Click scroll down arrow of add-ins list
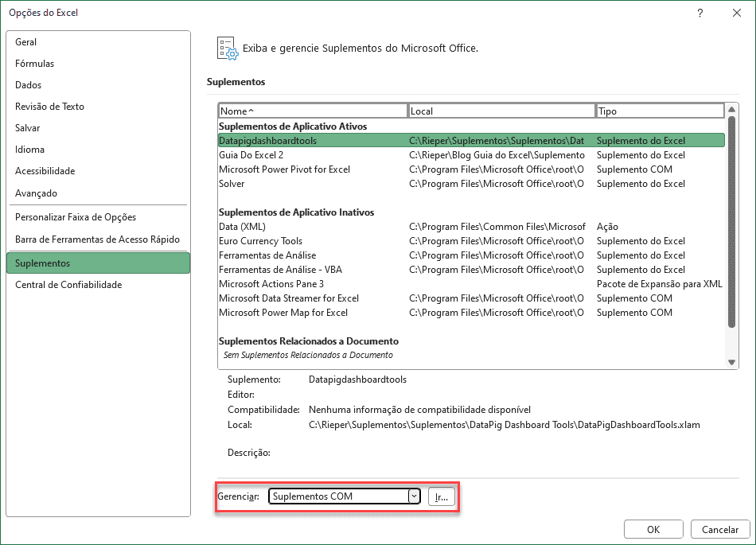This screenshot has height=545, width=756. tap(731, 362)
